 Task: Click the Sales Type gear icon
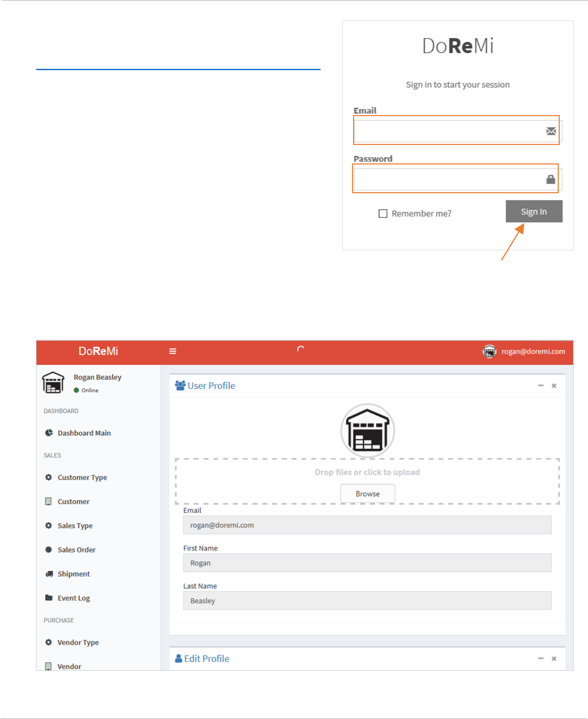click(48, 525)
